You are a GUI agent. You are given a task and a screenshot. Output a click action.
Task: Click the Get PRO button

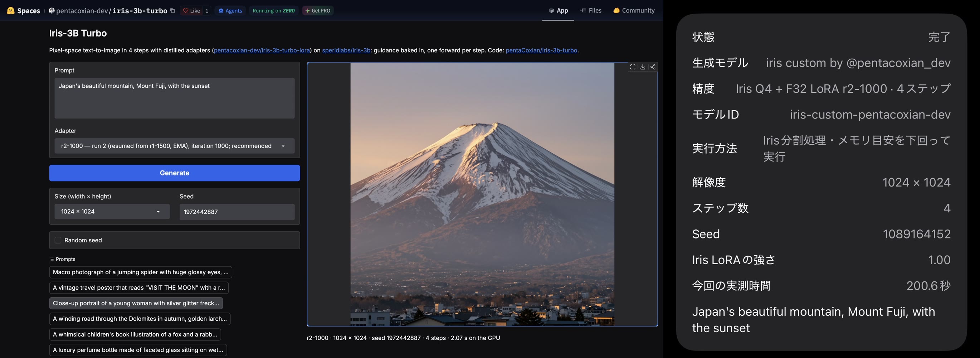pos(318,11)
